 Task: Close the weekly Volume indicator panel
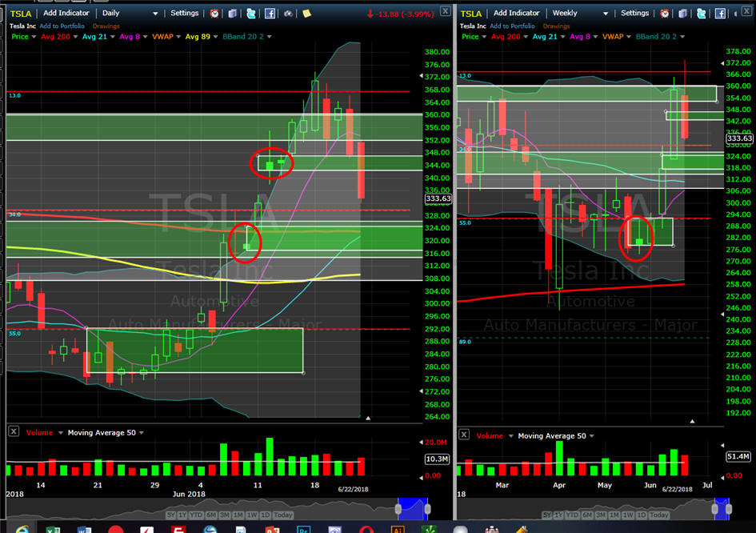464,434
